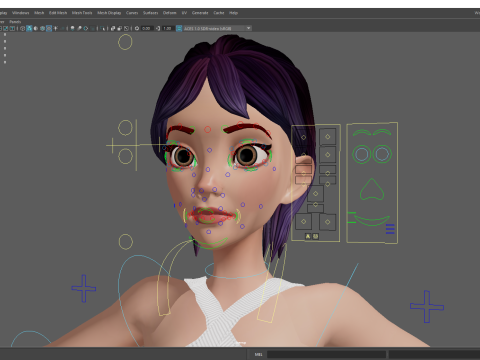Screen dimensions: 480x360
Task: Click the dropdown arrow beside ACES view transform
Action: 249,28
